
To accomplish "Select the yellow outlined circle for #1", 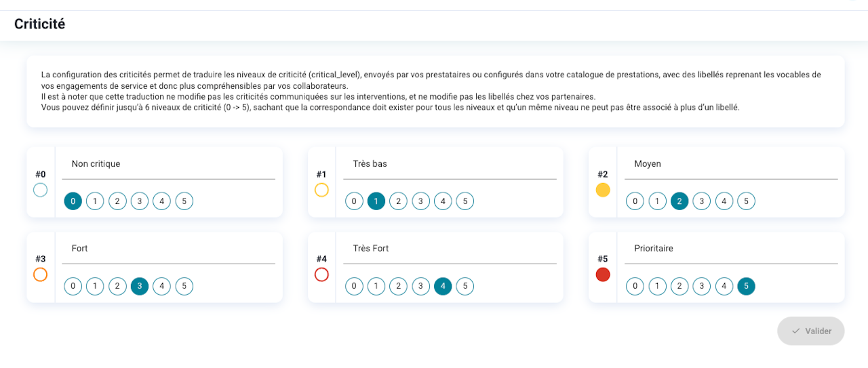I will pos(321,190).
